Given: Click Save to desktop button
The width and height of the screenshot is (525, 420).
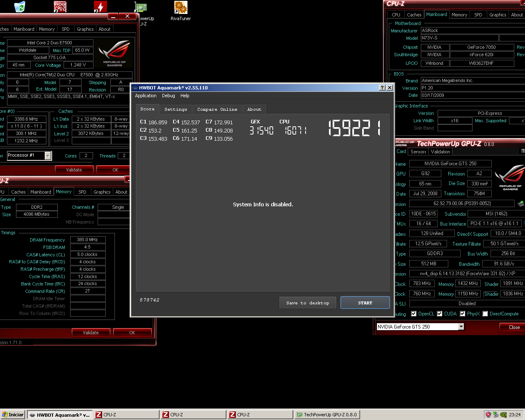Looking at the screenshot, I should click(308, 303).
